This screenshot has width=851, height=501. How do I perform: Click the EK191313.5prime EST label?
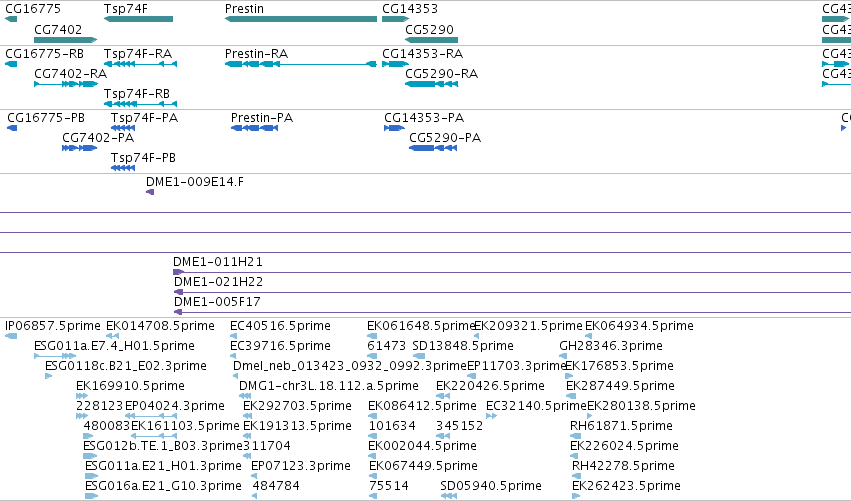(297, 426)
